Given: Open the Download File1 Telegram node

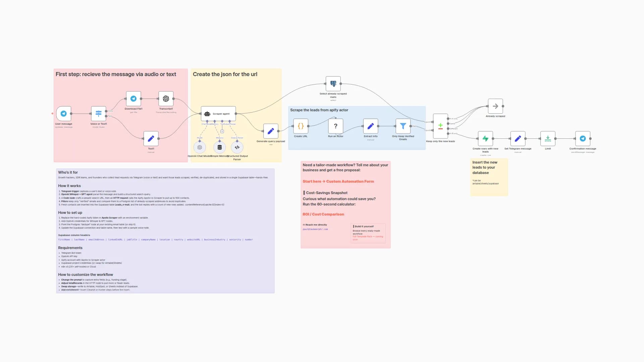Looking at the screenshot, I should click(x=133, y=99).
